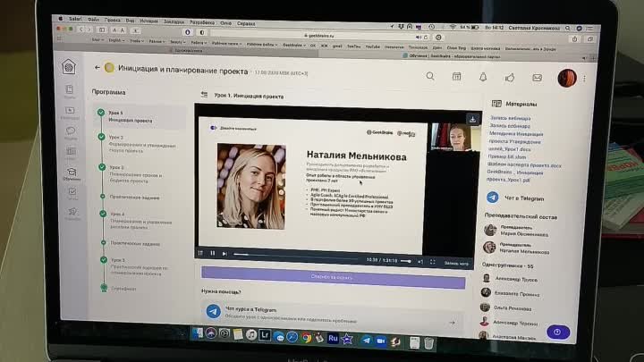Open the user avatar profile menu

[x=566, y=79]
